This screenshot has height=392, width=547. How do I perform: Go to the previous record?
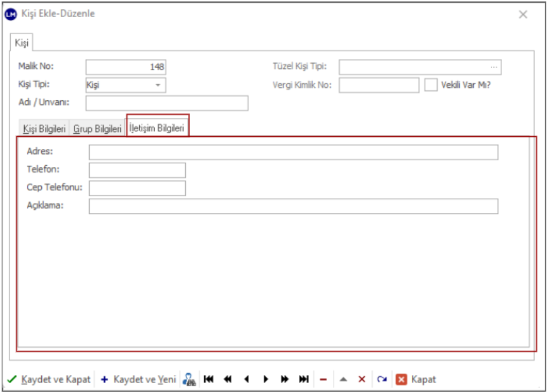pyautogui.click(x=247, y=379)
